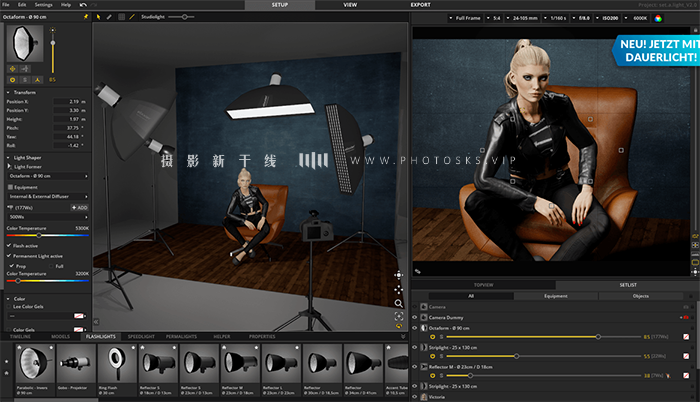Click the yellow move gizmo button
The width and height of the screenshot is (700, 402).
(x=12, y=68)
